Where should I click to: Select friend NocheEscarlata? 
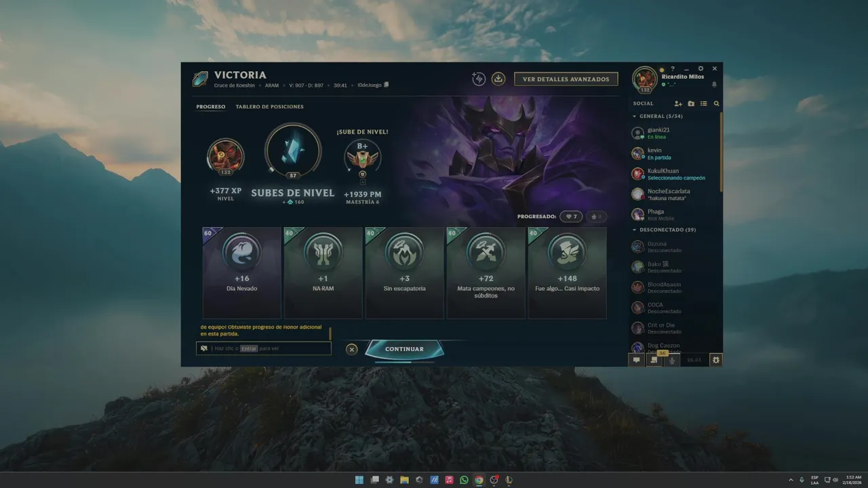673,194
